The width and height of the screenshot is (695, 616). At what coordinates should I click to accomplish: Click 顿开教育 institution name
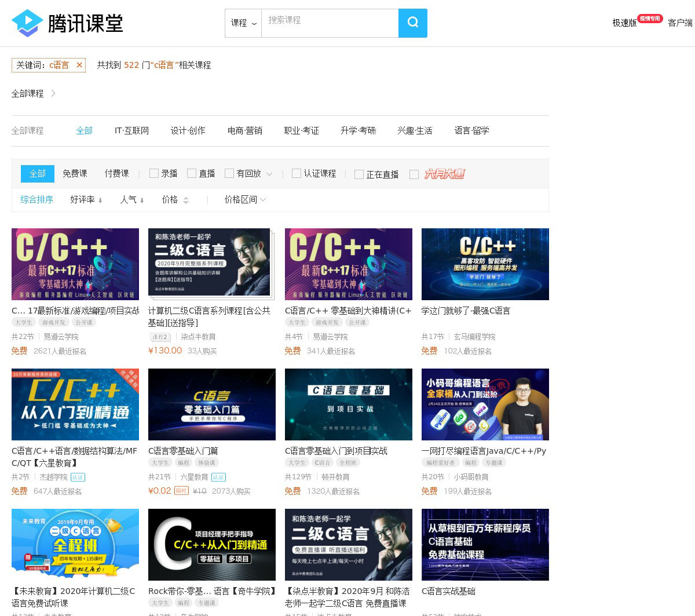(x=335, y=477)
